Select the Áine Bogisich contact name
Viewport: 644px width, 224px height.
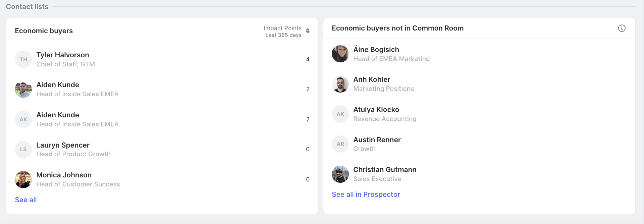[x=376, y=50]
